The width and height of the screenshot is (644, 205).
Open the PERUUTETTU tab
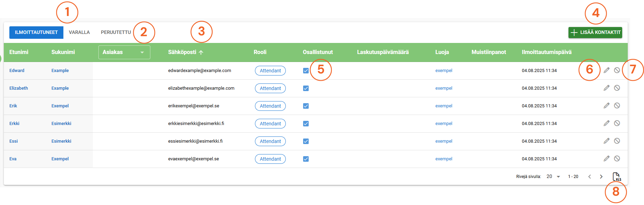coord(116,33)
